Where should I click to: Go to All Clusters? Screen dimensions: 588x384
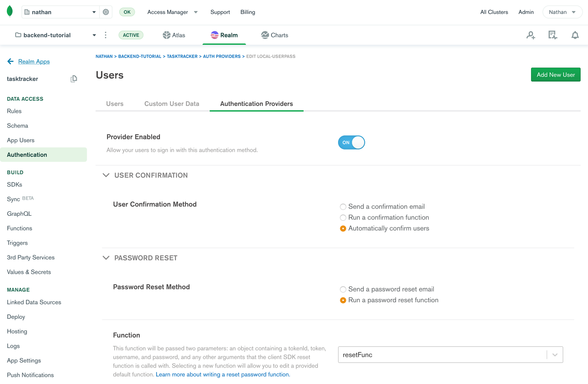(494, 12)
